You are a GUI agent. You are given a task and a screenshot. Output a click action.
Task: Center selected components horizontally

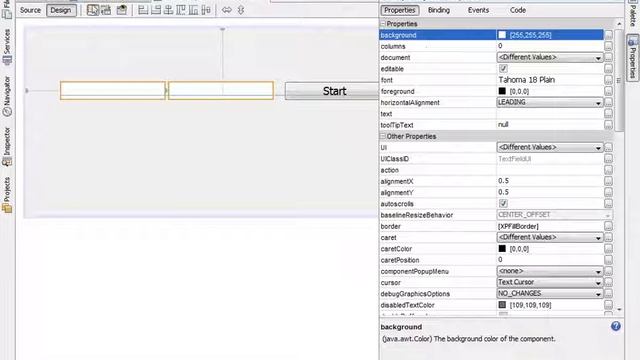pyautogui.click(x=168, y=10)
